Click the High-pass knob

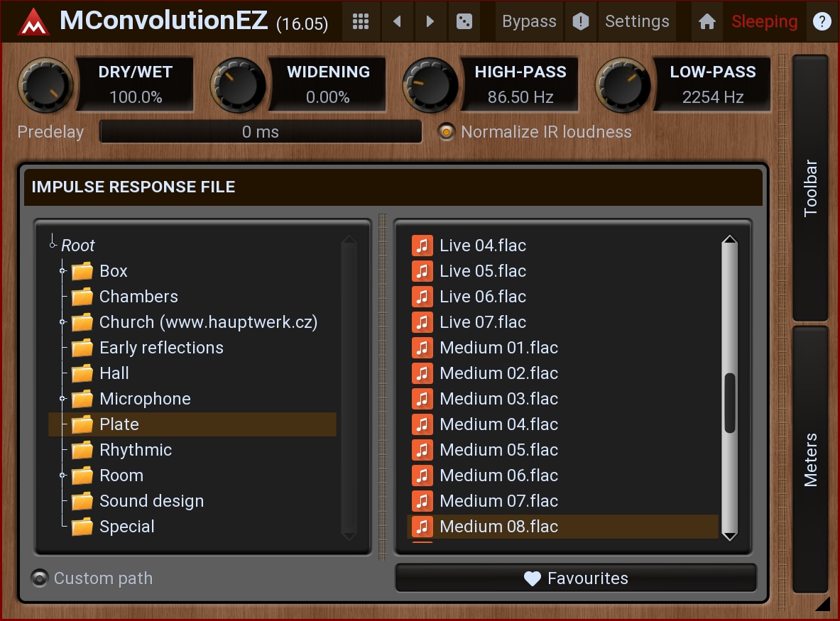tap(430, 85)
